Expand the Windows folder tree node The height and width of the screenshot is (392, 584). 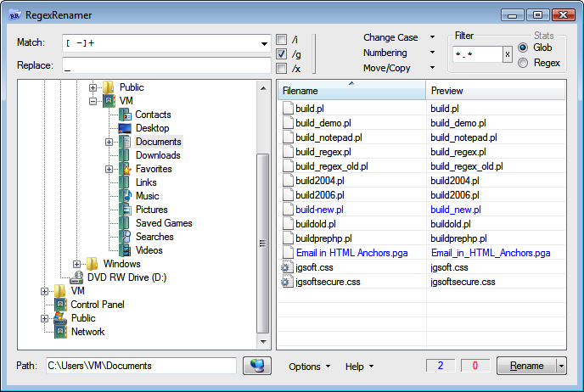coord(77,264)
